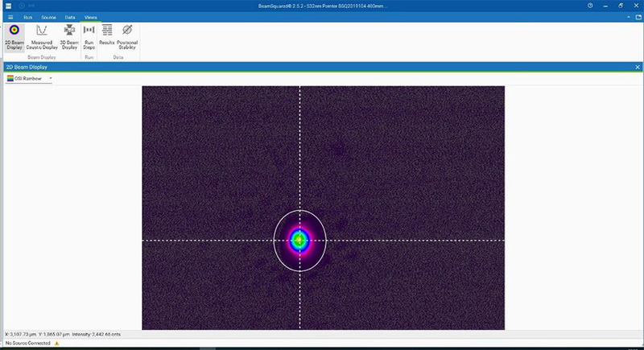Show the 3D Beam Display

coord(69,38)
